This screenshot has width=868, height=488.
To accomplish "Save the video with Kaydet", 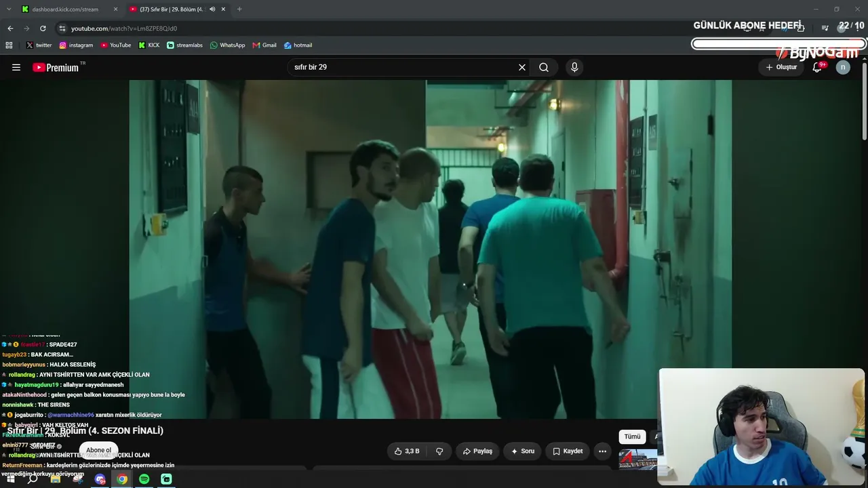I will tap(568, 451).
